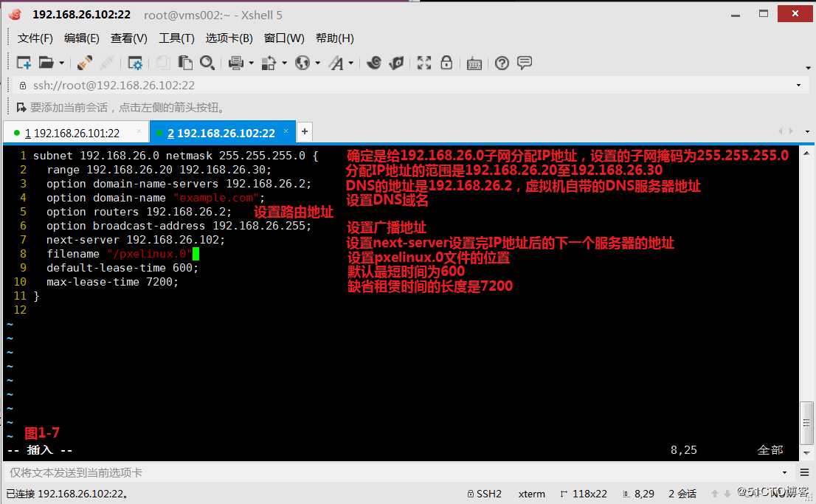Expand the address bar history dropdown

799,86
